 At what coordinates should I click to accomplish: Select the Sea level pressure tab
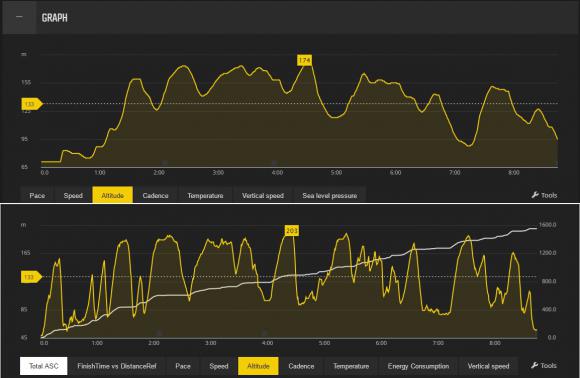click(330, 195)
